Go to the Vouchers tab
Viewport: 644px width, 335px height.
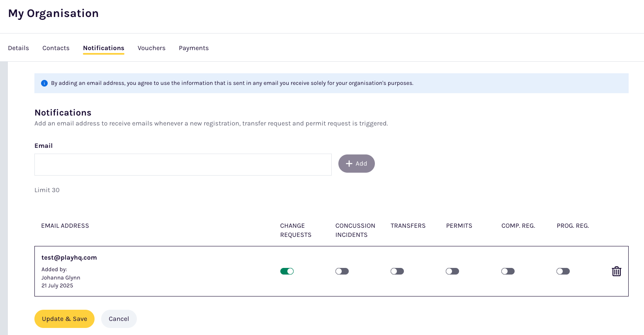[x=151, y=48]
